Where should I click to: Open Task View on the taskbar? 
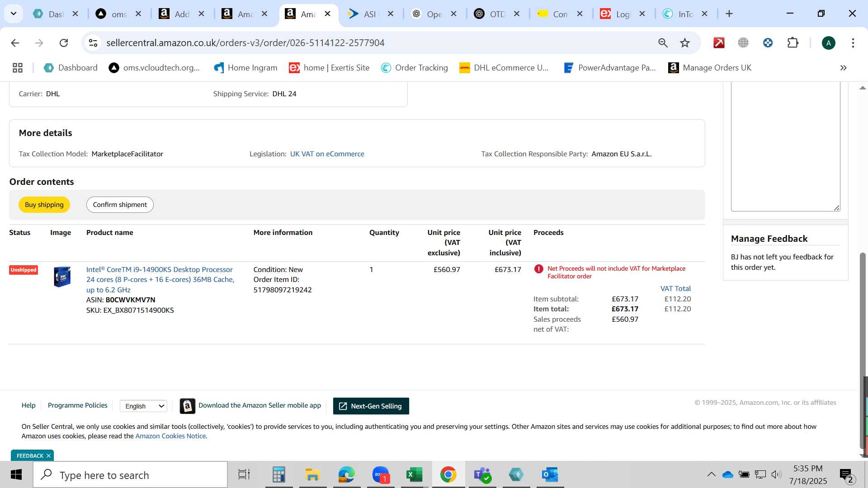pos(244,474)
